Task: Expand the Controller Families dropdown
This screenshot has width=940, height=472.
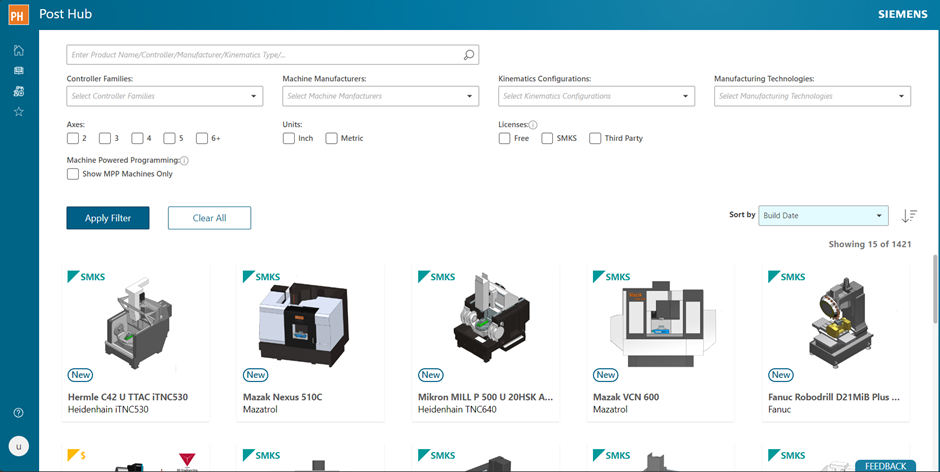Action: coord(164,96)
